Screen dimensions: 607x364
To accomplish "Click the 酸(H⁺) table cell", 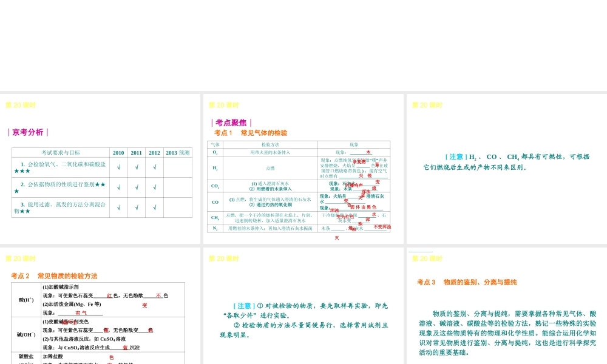I will (26, 300).
